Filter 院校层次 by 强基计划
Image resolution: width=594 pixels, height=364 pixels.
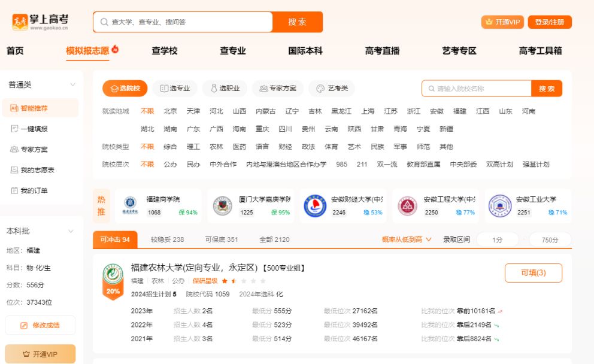click(x=536, y=165)
